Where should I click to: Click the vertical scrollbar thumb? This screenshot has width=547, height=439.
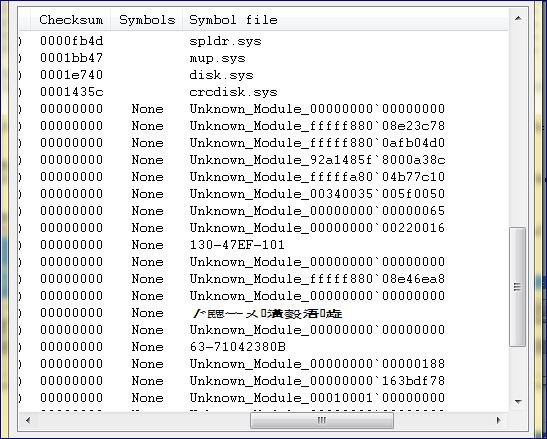coord(518,287)
